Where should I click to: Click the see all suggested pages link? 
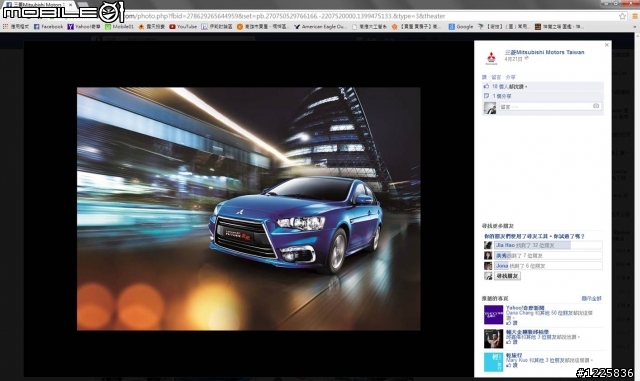pos(591,299)
